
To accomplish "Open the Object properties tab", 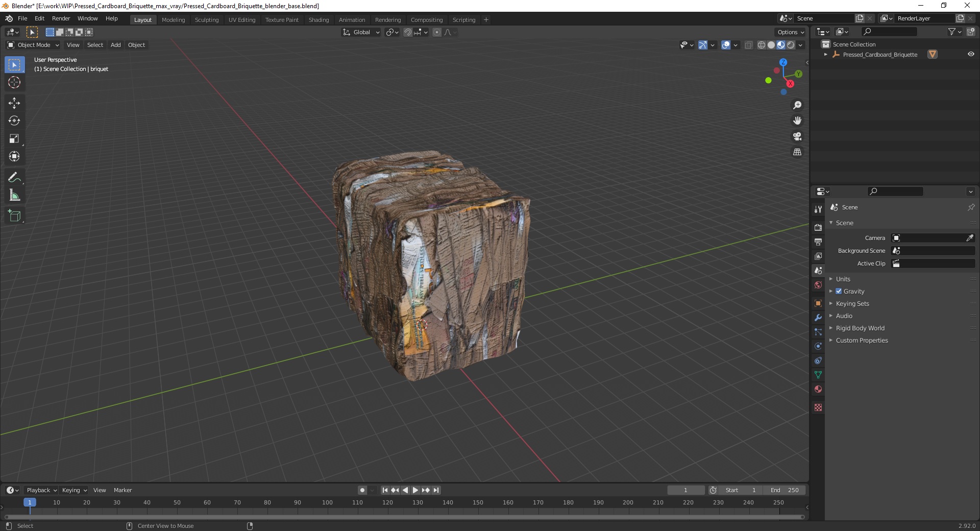I will point(818,303).
